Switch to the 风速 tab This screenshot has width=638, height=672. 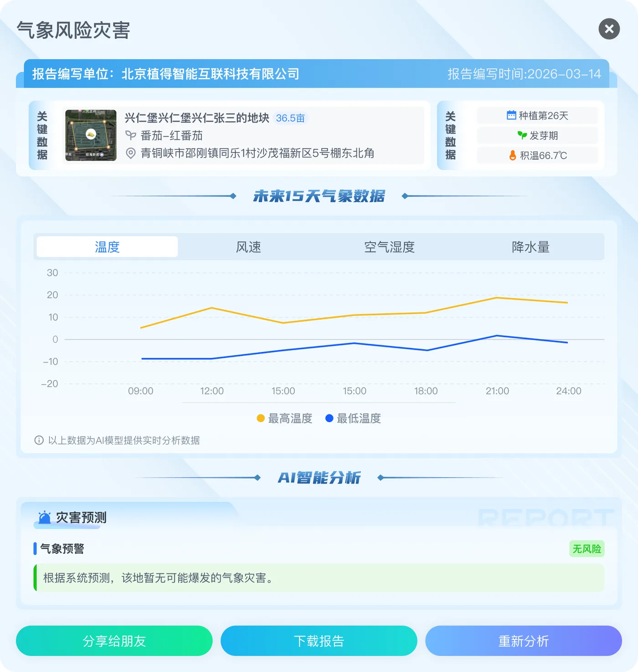tap(248, 247)
